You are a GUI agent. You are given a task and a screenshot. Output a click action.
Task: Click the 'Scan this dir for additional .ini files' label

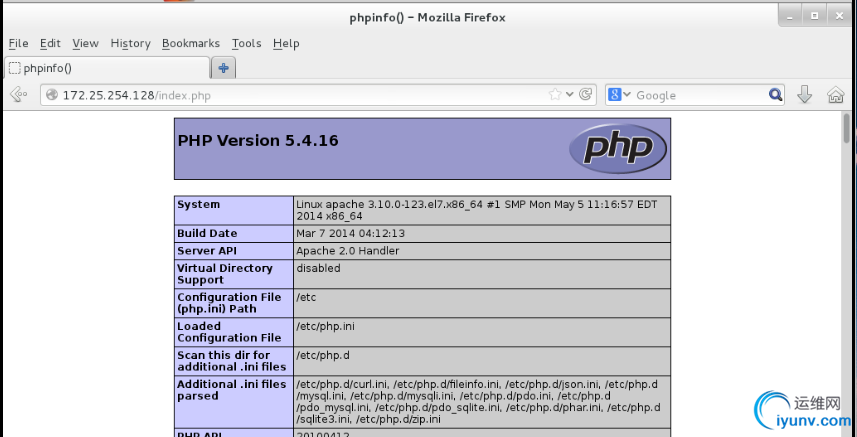pyautogui.click(x=232, y=361)
